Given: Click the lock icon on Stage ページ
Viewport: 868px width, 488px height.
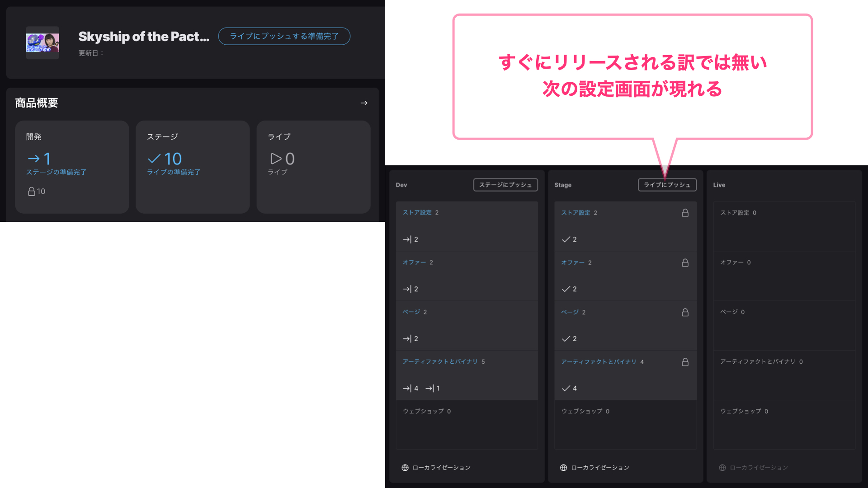Looking at the screenshot, I should pos(685,312).
